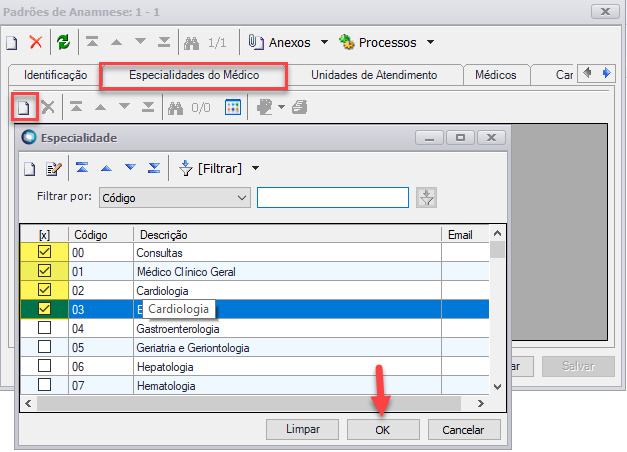The height and width of the screenshot is (452, 627).
Task: Show previous tabs with left arrow
Action: (x=587, y=73)
